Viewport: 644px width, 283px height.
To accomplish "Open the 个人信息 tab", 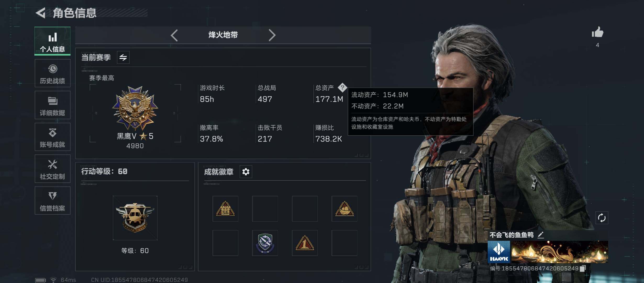I will [52, 41].
